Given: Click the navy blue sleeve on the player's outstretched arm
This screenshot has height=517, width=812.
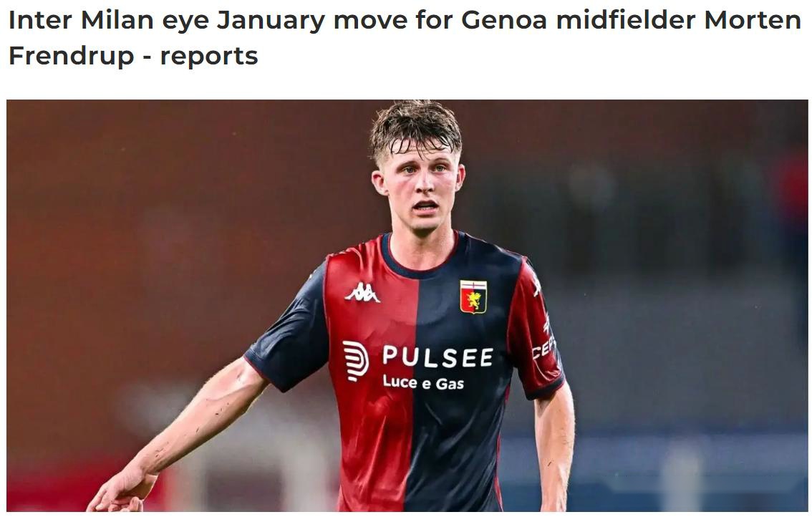Looking at the screenshot, I should point(290,337).
